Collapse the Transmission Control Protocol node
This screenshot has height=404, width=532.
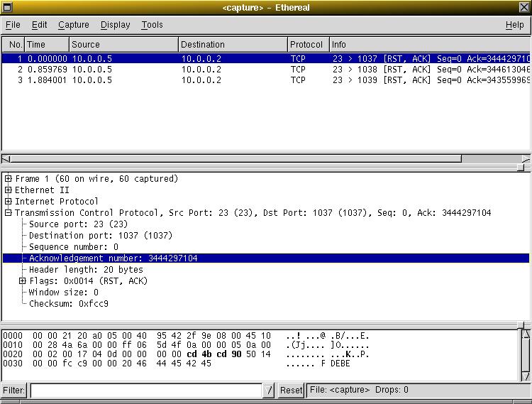[8, 212]
